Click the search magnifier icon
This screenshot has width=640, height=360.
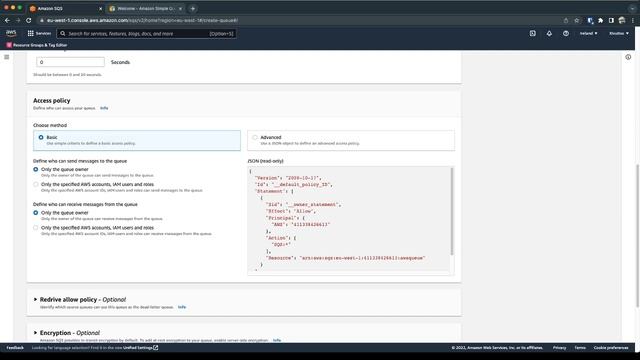(x=63, y=33)
